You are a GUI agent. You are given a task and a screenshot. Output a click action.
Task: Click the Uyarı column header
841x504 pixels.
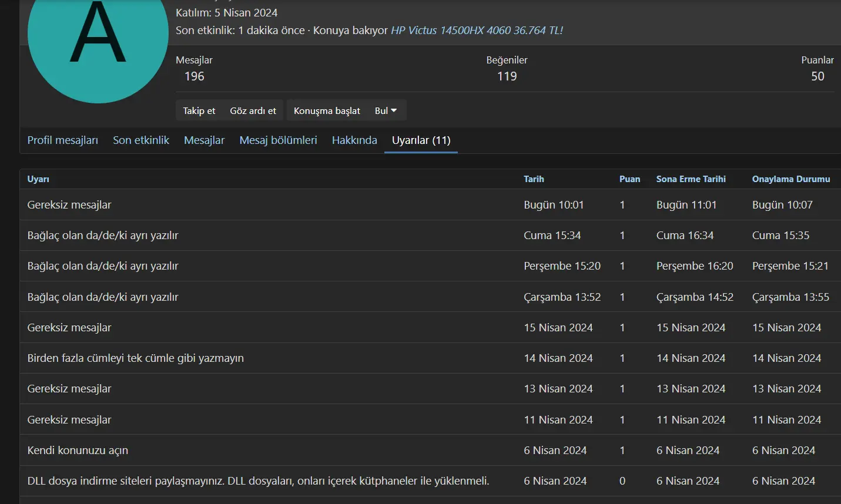(38, 179)
